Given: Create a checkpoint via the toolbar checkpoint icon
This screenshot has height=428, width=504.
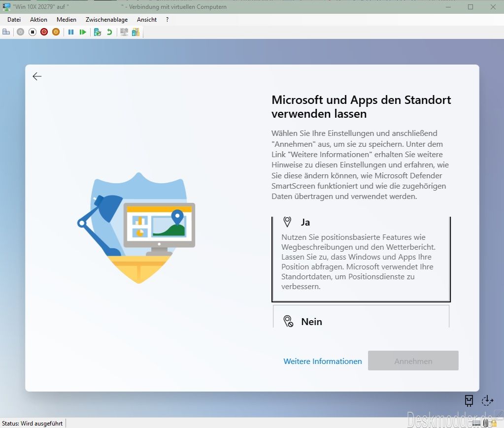Looking at the screenshot, I should click(x=98, y=32).
